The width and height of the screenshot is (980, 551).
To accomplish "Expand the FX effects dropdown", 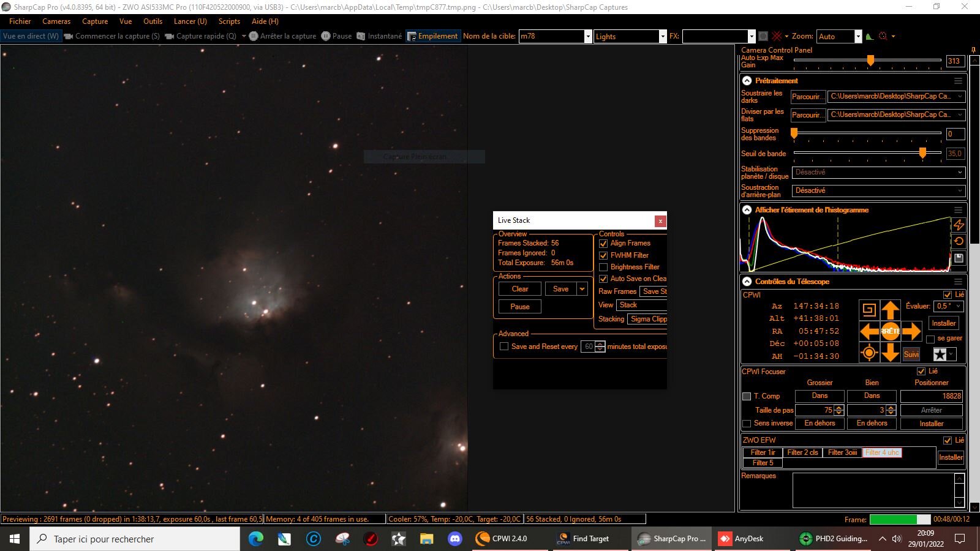I will coord(752,37).
